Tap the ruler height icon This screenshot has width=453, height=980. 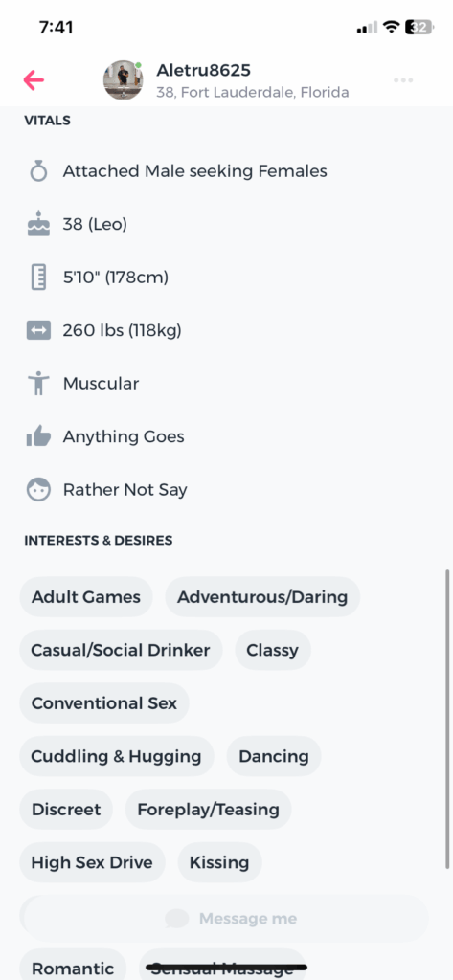(x=38, y=277)
